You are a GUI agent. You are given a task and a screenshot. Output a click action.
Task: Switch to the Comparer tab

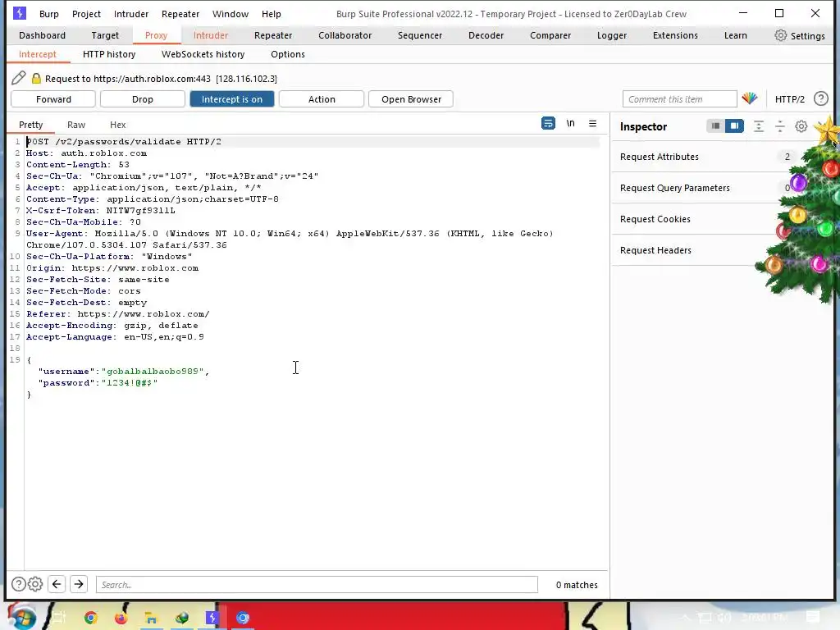550,35
